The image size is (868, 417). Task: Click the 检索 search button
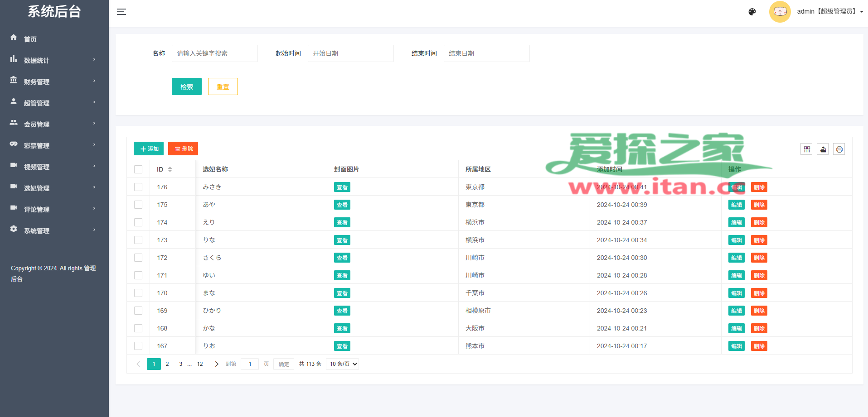[x=186, y=86]
